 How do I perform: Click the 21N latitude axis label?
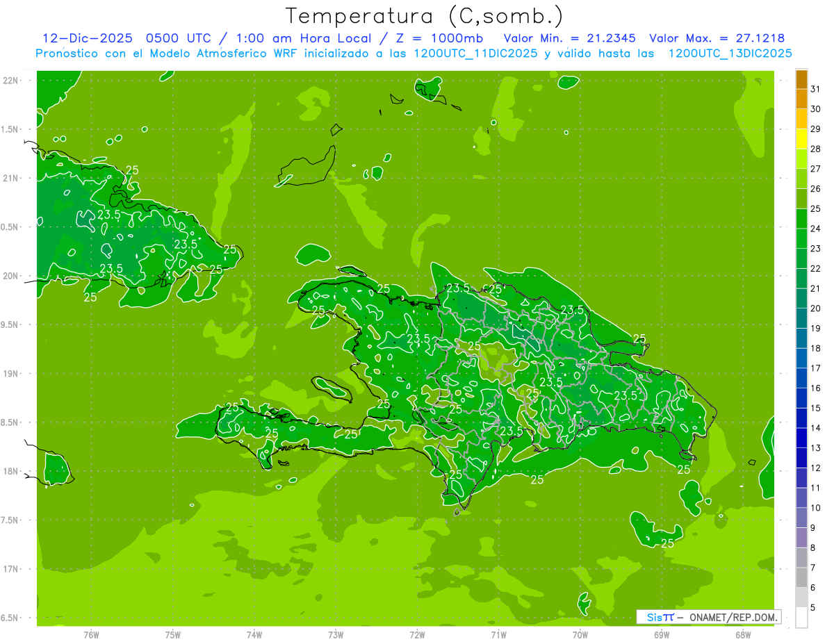(x=10, y=178)
